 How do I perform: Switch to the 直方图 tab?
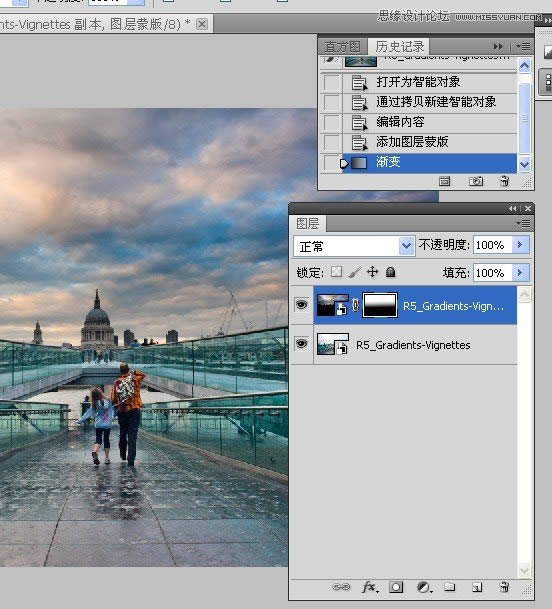(x=342, y=47)
